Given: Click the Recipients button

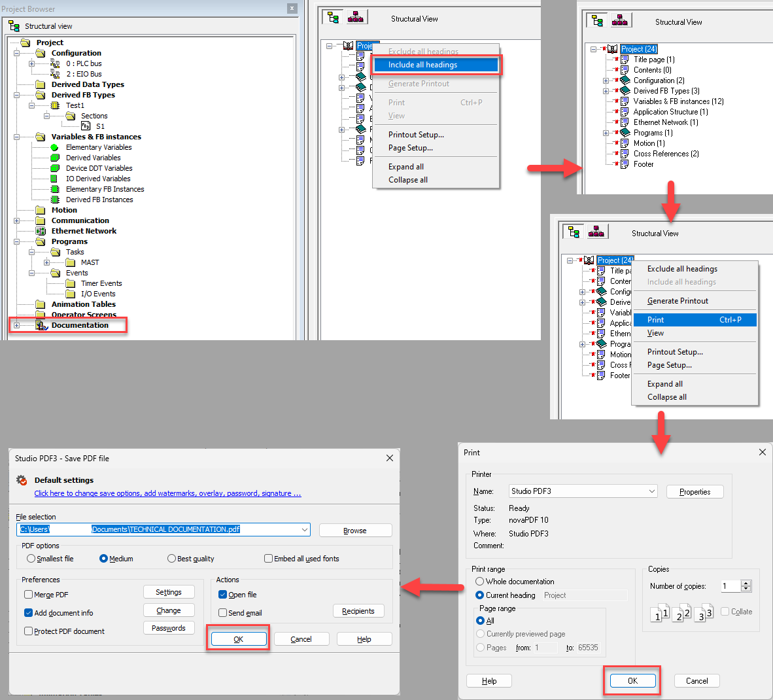Looking at the screenshot, I should pyautogui.click(x=358, y=611).
